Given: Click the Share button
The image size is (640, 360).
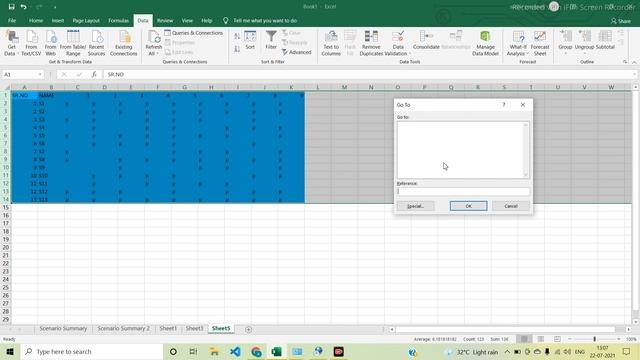Looking at the screenshot, I should tap(620, 21).
